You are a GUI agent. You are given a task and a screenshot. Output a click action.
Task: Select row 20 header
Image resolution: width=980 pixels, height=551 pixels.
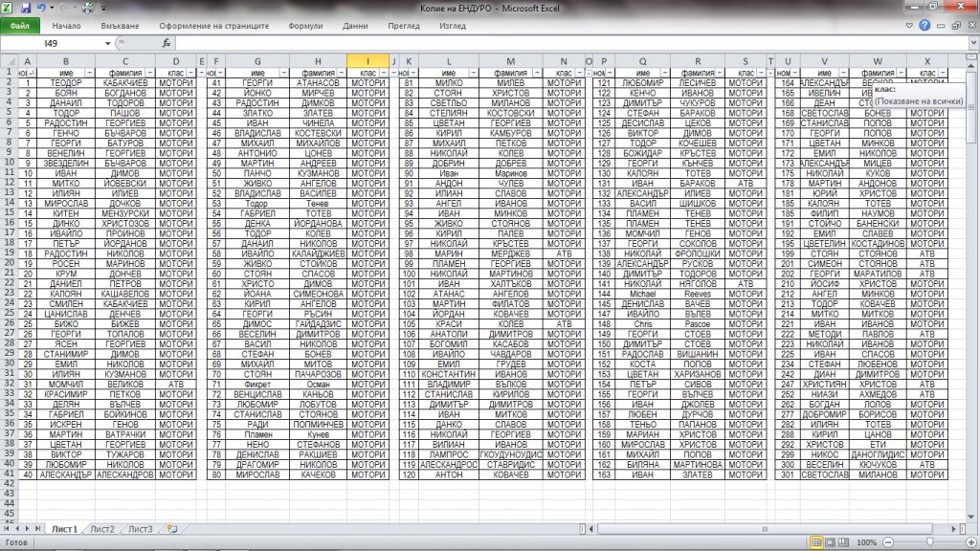coord(9,262)
